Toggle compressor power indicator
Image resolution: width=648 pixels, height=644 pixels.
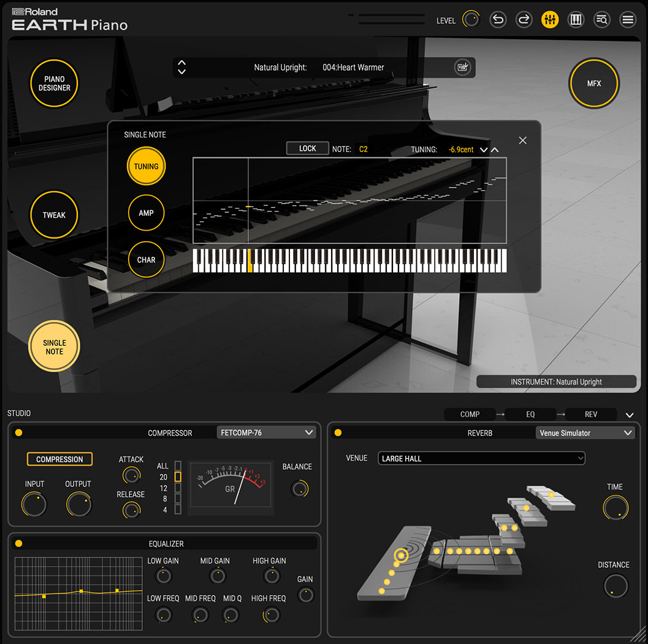coord(18,433)
